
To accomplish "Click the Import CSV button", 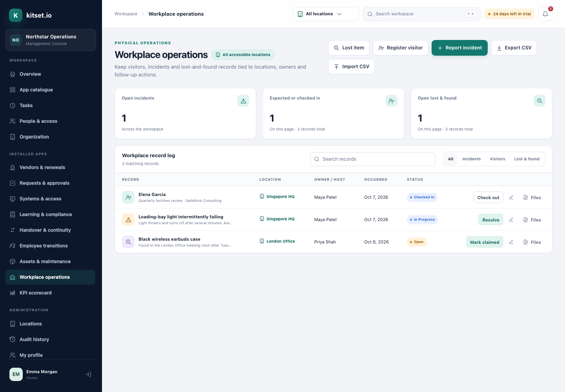I will pyautogui.click(x=351, y=67).
